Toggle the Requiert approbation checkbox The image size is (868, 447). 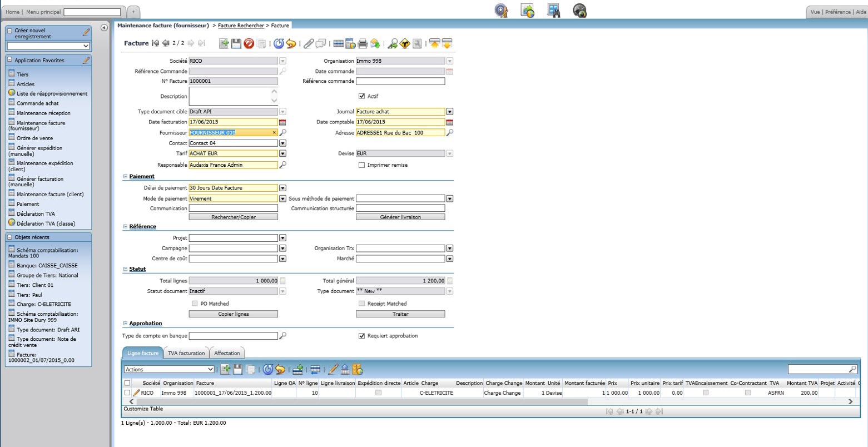[362, 336]
